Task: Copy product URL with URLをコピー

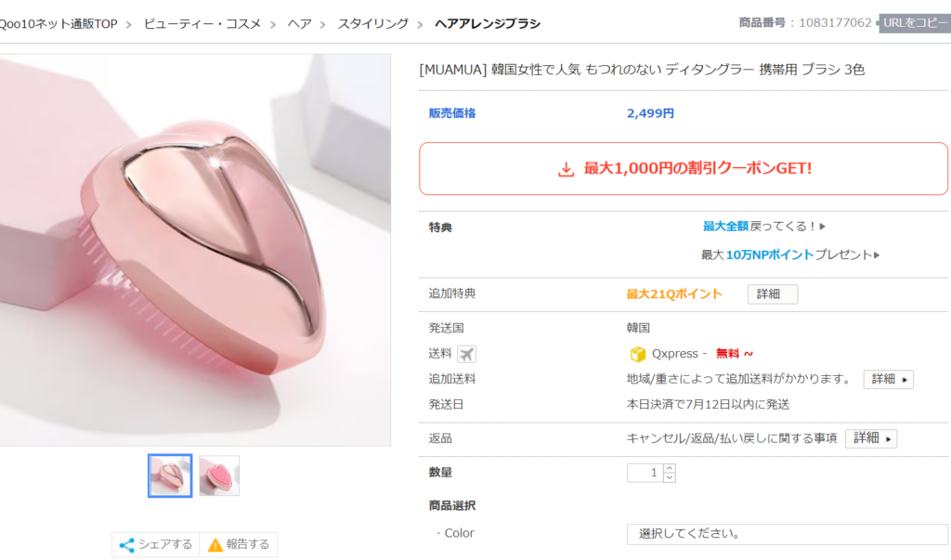Action: [x=915, y=23]
